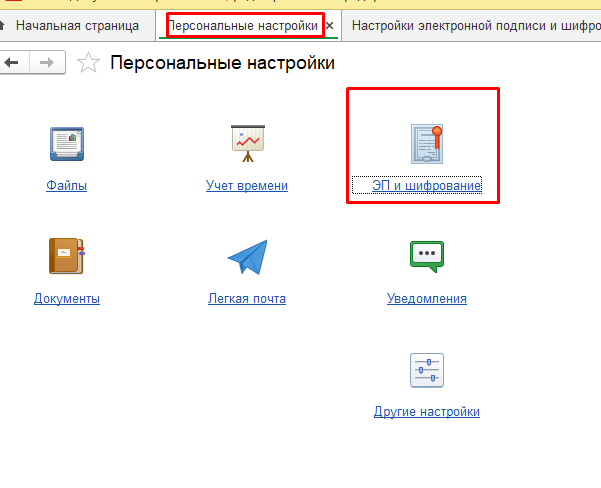Viewport: 601px width, 488px height.
Task: Open the Другие настройки sliders icon
Action: (x=427, y=370)
